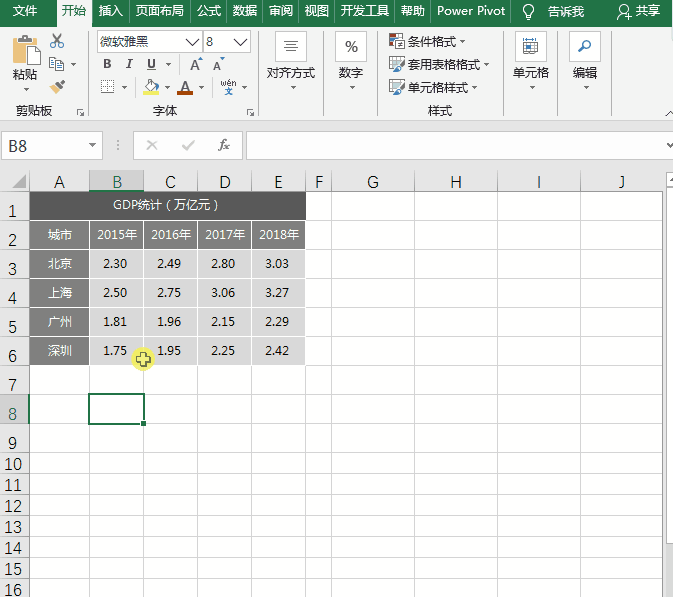Open 条件格式 conditional formatting
The image size is (673, 597).
(x=427, y=42)
